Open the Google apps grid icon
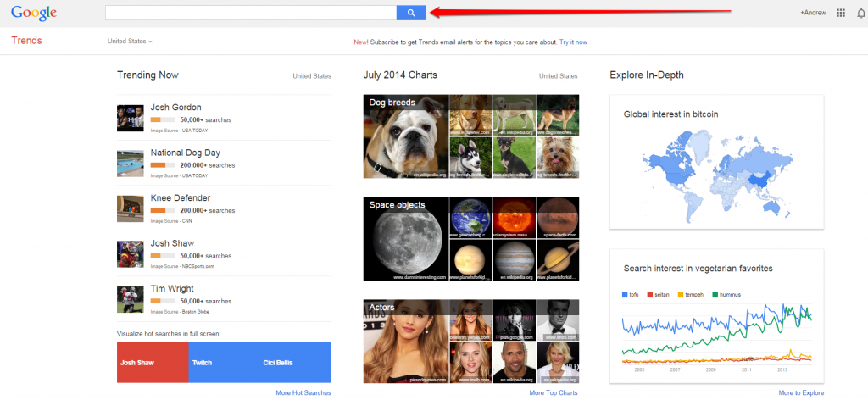Screen dimensions: 868x400 [841, 13]
